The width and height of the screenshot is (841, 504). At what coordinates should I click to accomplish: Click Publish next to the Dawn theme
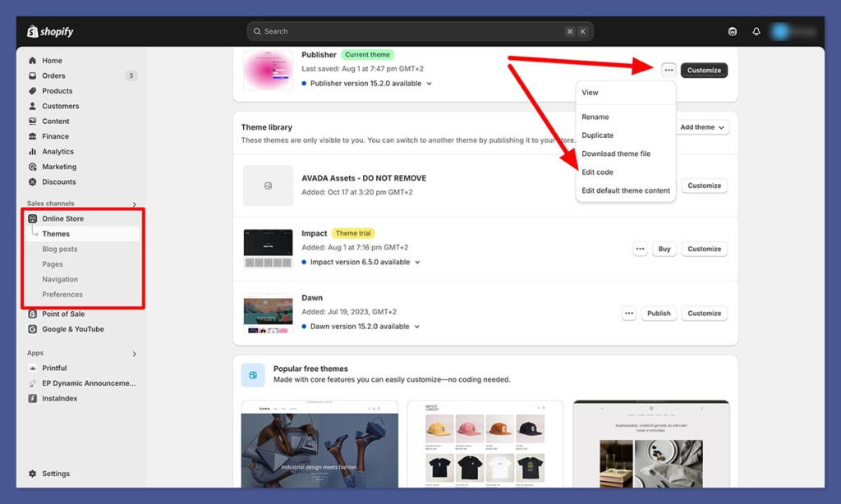pyautogui.click(x=659, y=313)
